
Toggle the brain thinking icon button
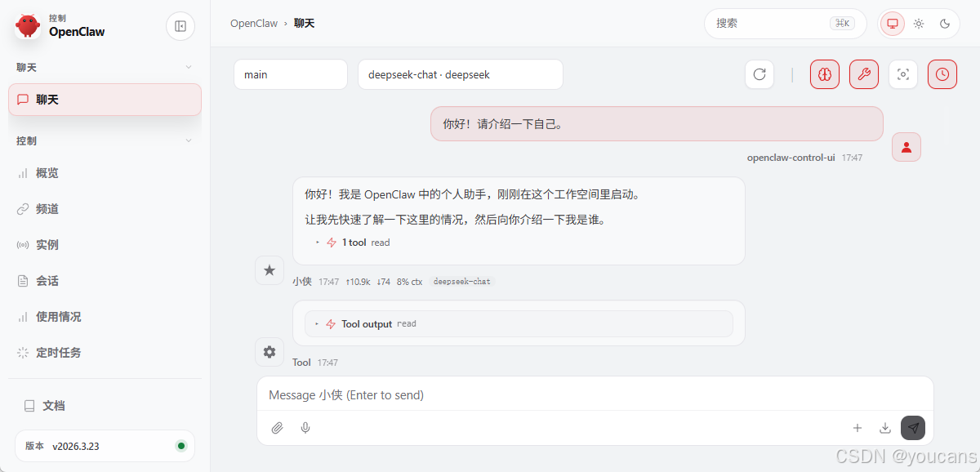point(825,74)
